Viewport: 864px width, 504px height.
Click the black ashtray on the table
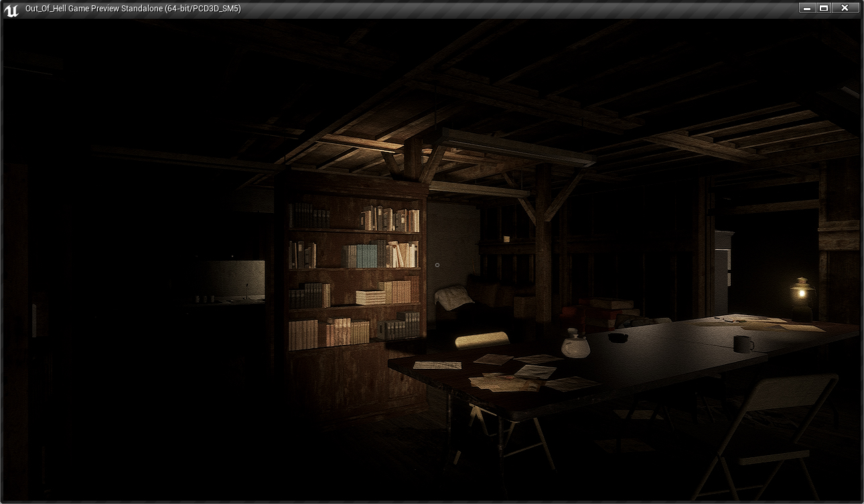[x=618, y=337]
